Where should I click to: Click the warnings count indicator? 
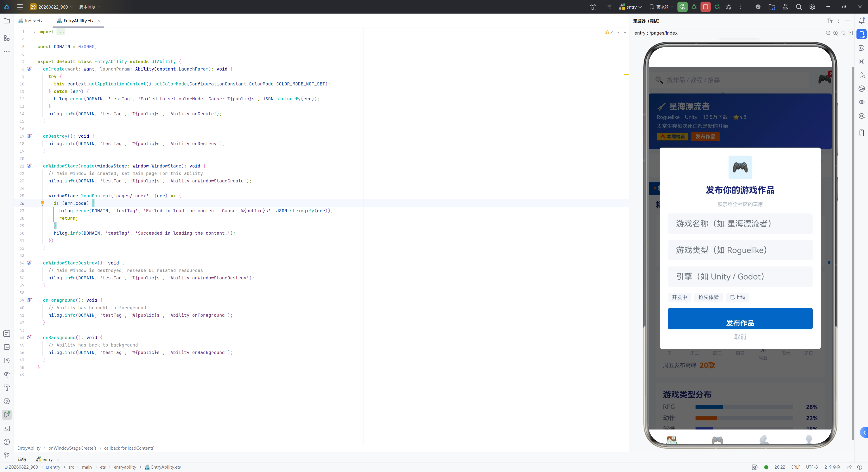[x=609, y=32]
